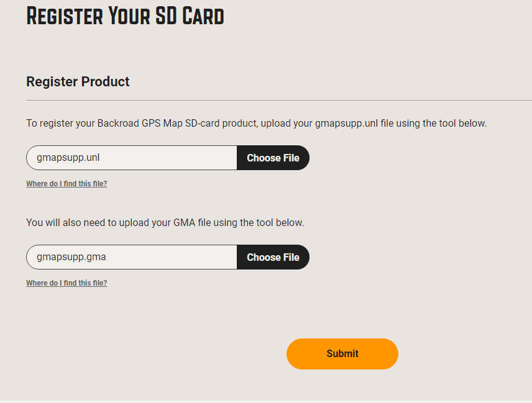Click the gmapsupp.unl file input field
The width and height of the screenshot is (532, 403).
point(132,158)
